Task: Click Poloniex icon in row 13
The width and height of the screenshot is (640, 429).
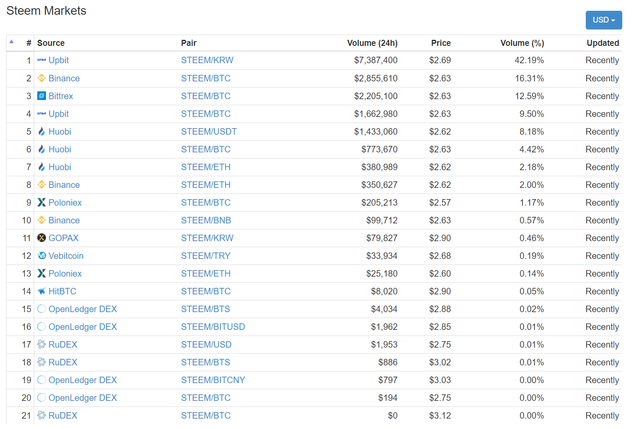Action: click(41, 273)
